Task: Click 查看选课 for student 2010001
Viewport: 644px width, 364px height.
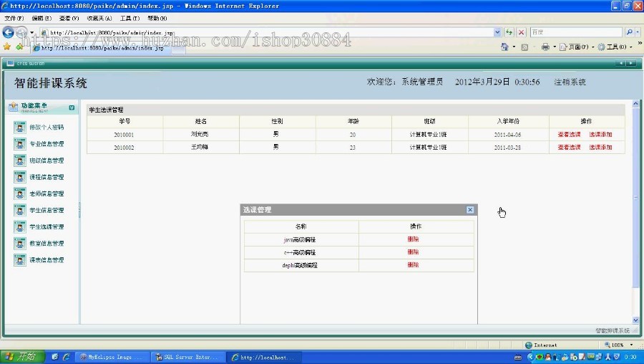Action: pyautogui.click(x=570, y=135)
